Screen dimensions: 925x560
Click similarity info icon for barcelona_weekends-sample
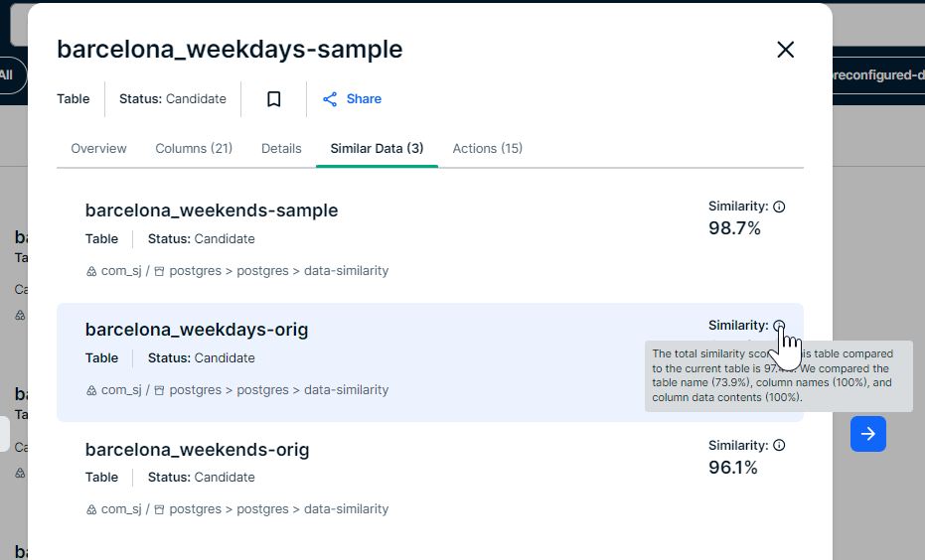(779, 207)
